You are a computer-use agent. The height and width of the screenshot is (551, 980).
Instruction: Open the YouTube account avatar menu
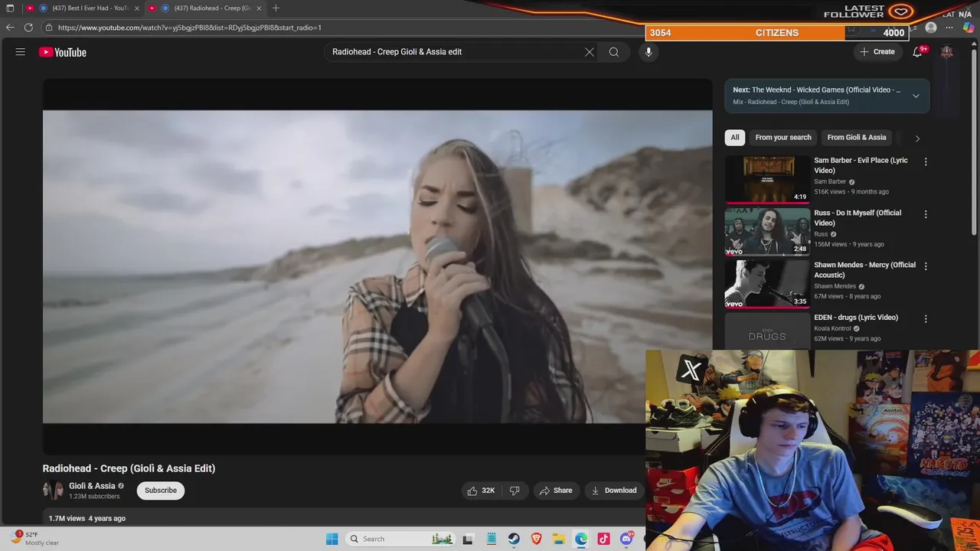[x=947, y=52]
